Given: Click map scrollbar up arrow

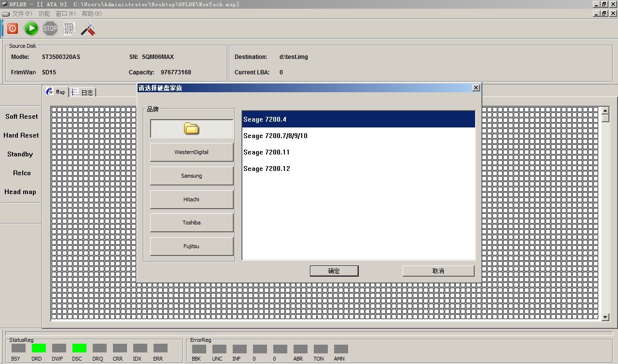Looking at the screenshot, I should pyautogui.click(x=605, y=111).
